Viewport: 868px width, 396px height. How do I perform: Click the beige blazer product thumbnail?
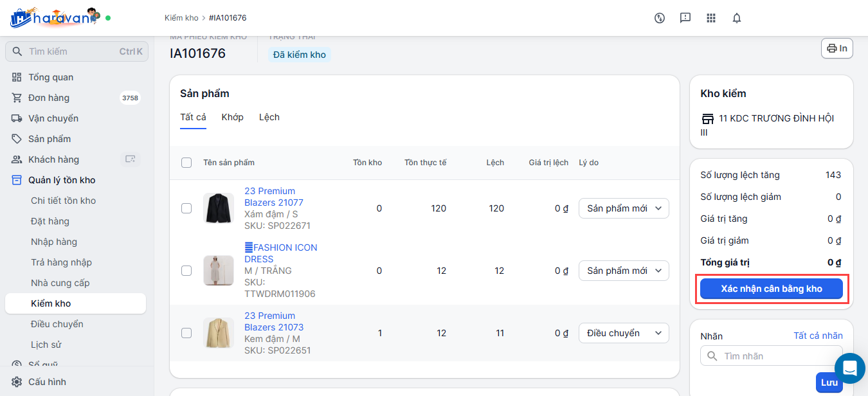(219, 333)
